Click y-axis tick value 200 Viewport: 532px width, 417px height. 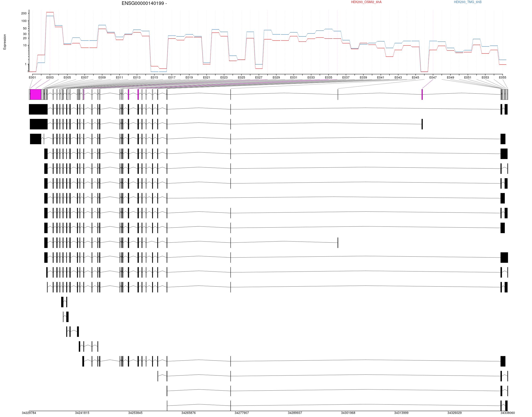coord(24,14)
